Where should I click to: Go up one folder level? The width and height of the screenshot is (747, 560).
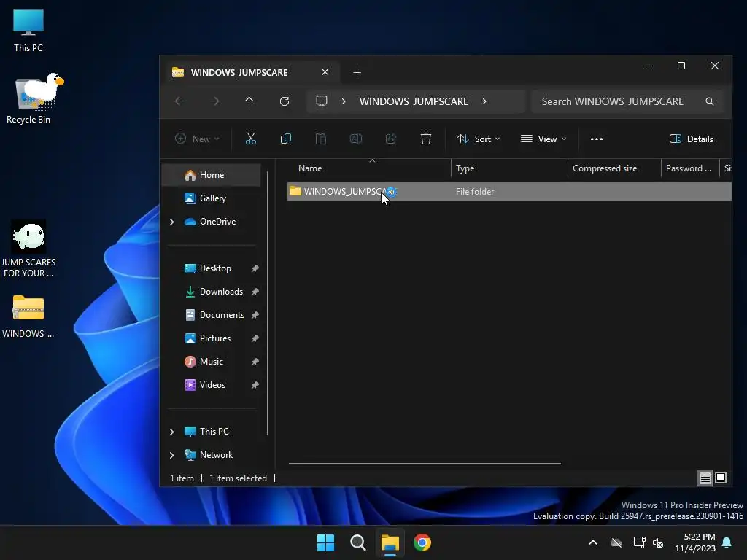[249, 101]
